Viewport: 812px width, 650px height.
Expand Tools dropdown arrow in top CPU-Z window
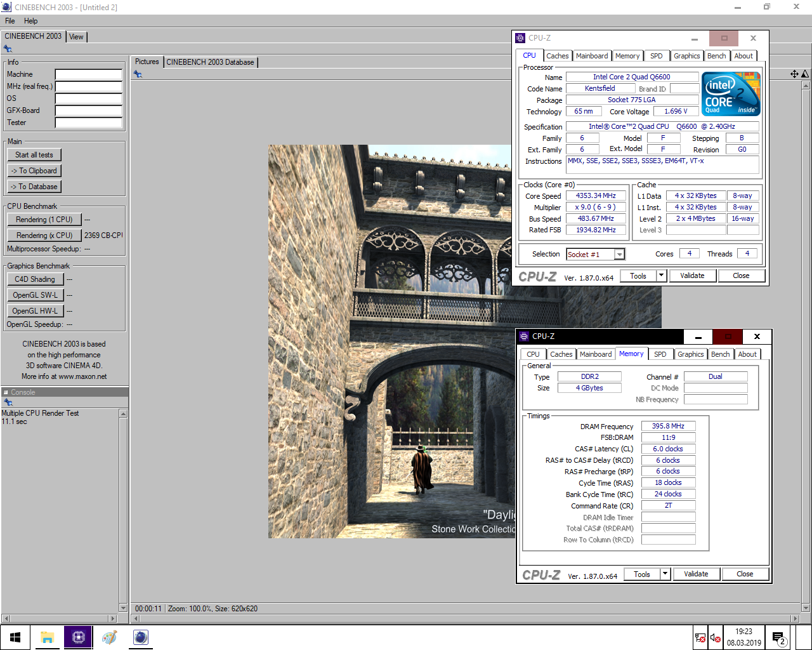661,276
